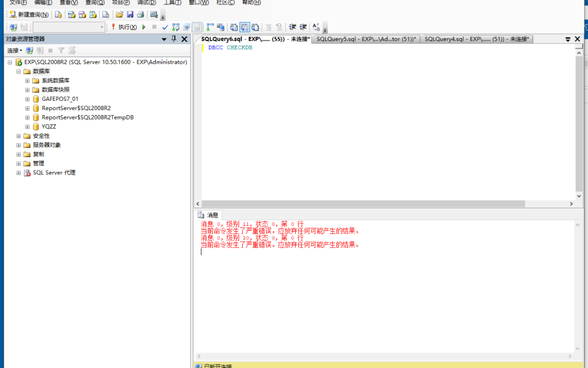Open the 连接 Connect dropdown in Object Explorer

coord(15,50)
